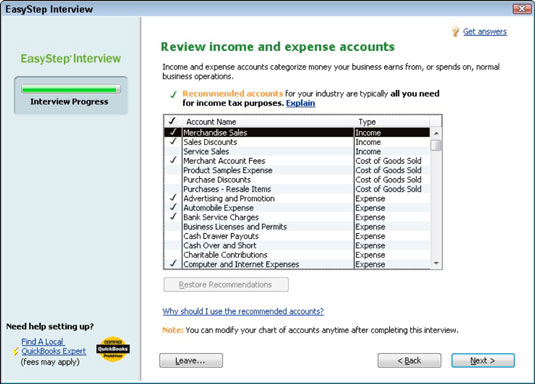Viewport: 535px width, 384px height.
Task: Select the Purchase Discounts row name
Action: tap(217, 180)
